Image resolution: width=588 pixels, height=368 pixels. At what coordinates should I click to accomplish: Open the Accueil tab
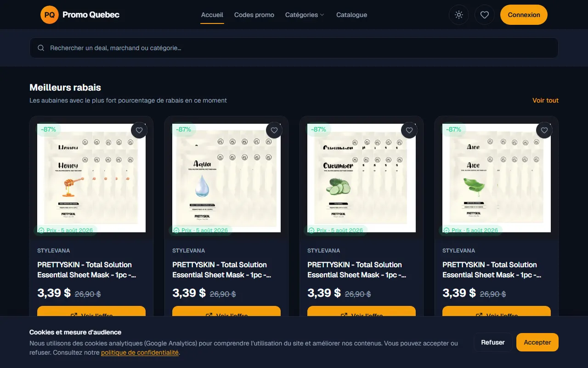point(212,15)
